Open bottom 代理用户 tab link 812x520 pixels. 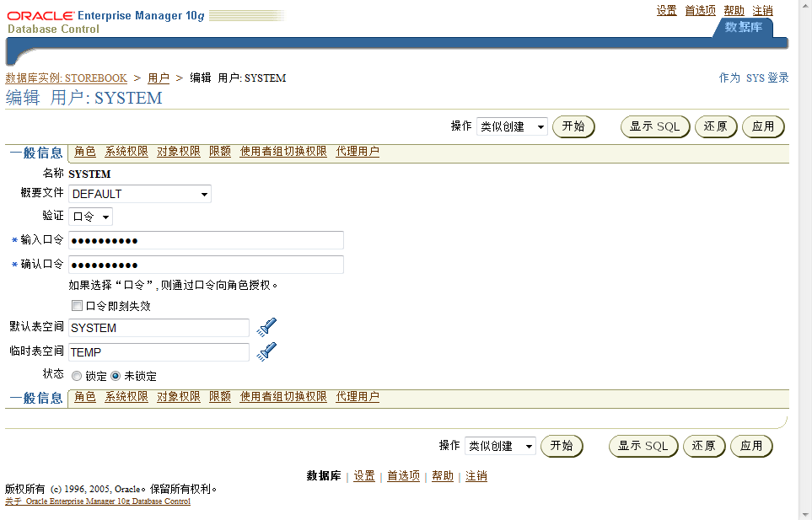[x=358, y=397]
